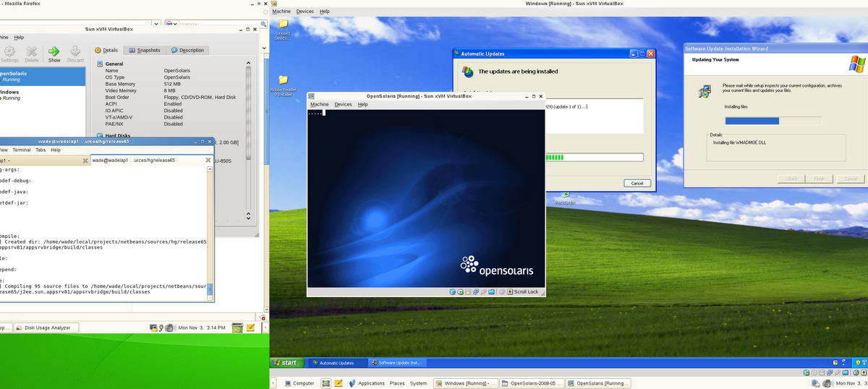The image size is (868, 389).
Task: Click network adapter icon in OpenSolaris status bar
Action: pos(476,291)
